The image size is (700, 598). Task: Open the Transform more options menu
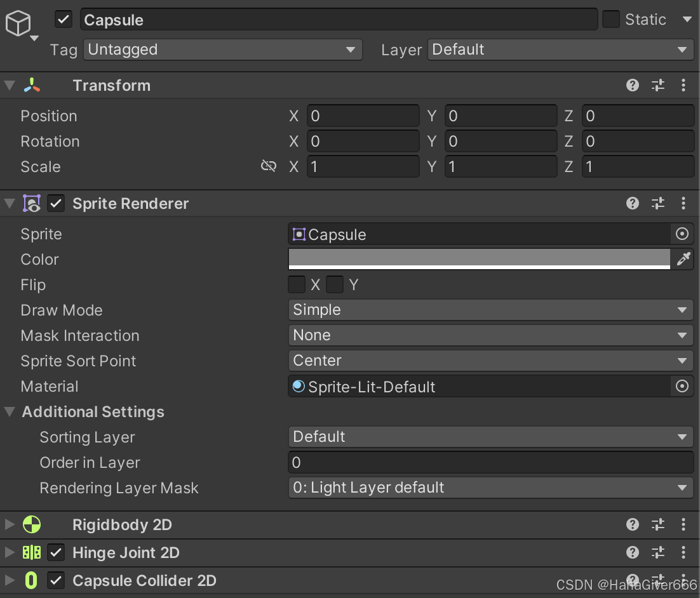(683, 85)
